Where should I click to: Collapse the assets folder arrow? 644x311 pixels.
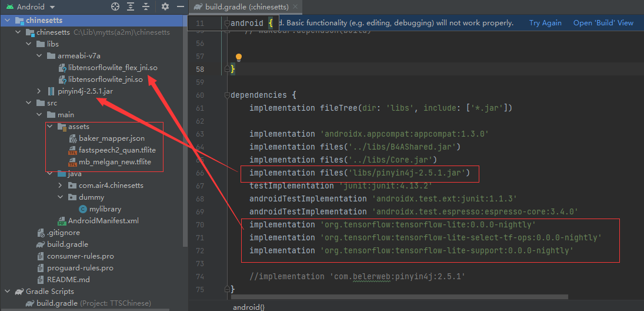[50, 126]
